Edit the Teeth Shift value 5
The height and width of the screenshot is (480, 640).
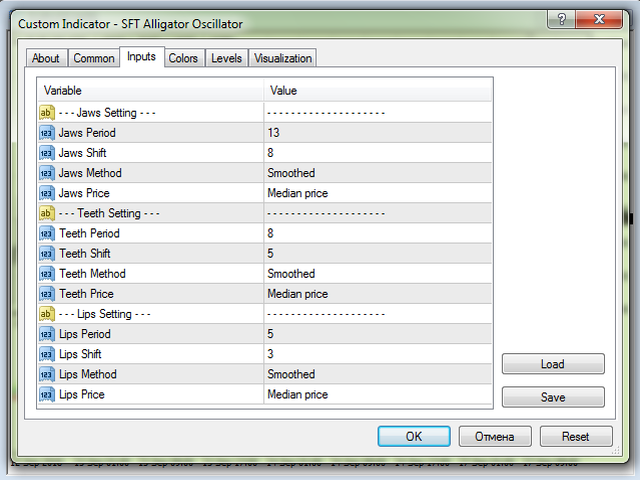tap(378, 253)
